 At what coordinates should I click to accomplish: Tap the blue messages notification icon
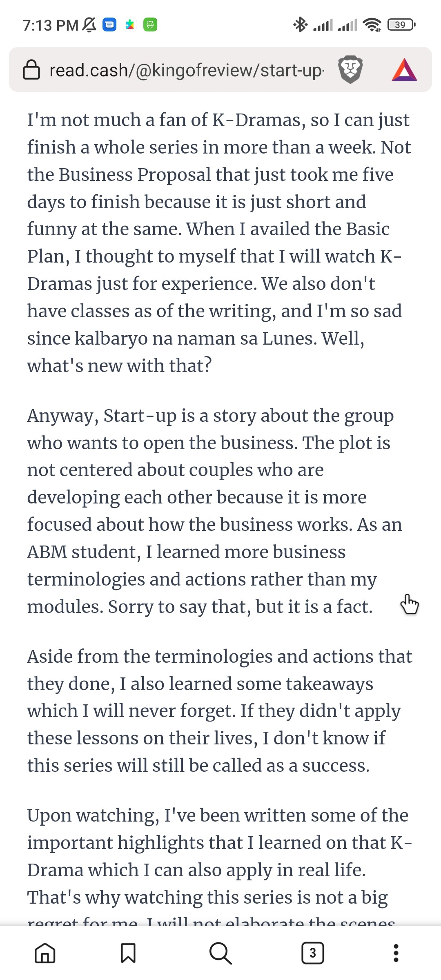point(109,25)
